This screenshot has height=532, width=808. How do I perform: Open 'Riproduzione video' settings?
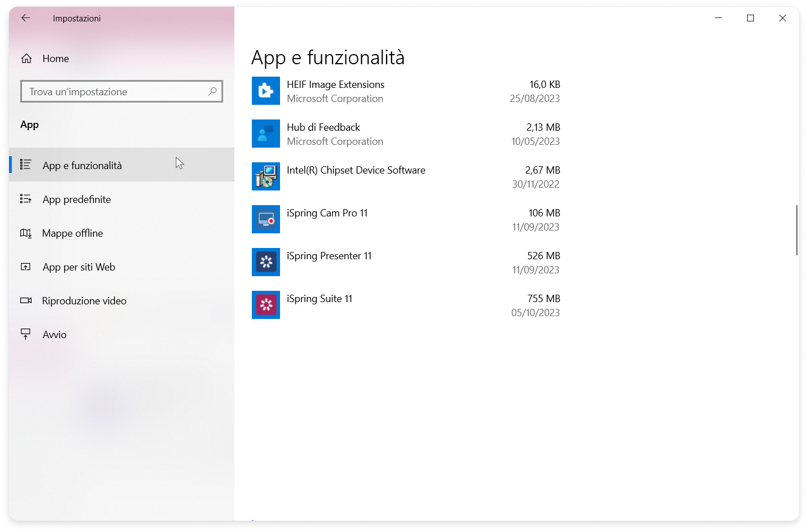coord(122,300)
